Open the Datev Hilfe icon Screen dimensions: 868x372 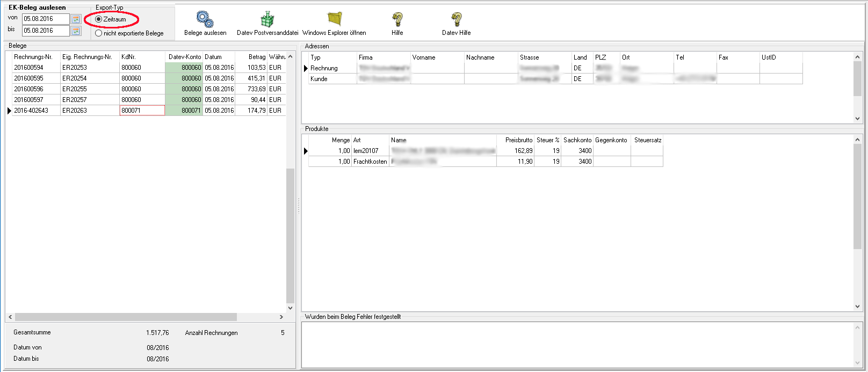click(x=456, y=20)
